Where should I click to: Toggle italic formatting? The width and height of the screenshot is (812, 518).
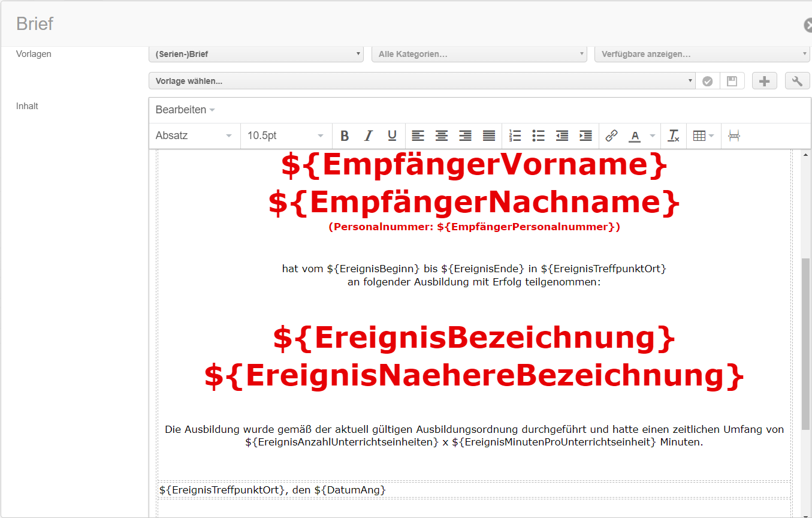click(369, 136)
